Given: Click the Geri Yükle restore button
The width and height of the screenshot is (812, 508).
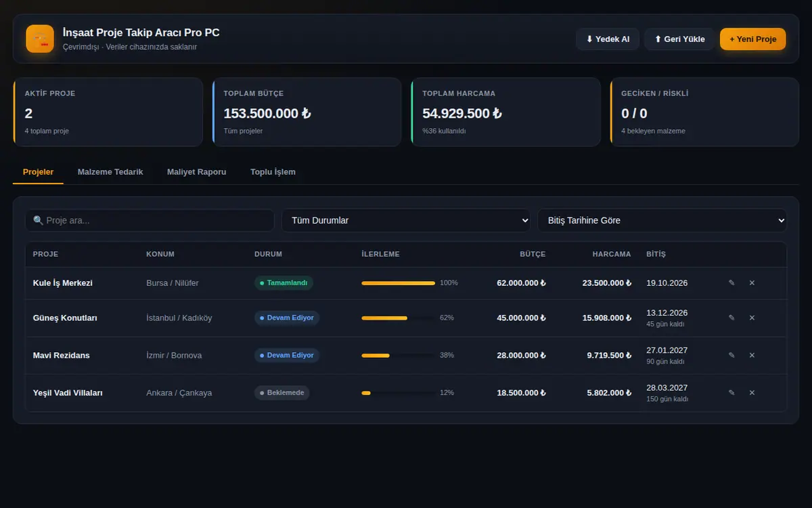Looking at the screenshot, I should coord(679,39).
